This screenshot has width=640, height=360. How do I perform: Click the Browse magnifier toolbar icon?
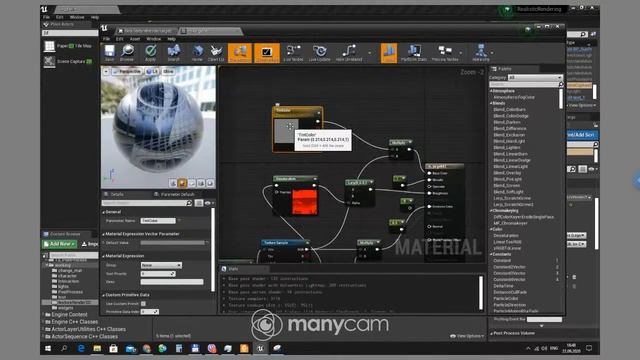[127, 53]
